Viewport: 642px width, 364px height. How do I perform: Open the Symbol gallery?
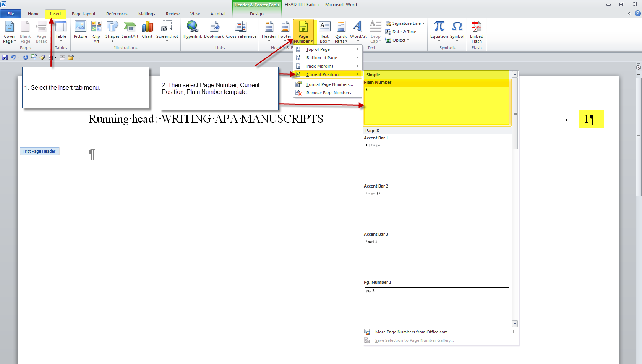(x=457, y=32)
